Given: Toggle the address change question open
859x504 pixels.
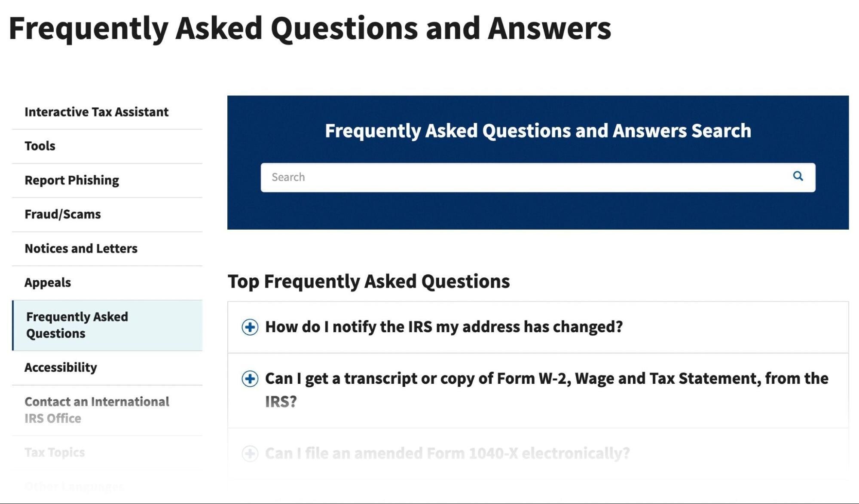Looking at the screenshot, I should coord(250,326).
